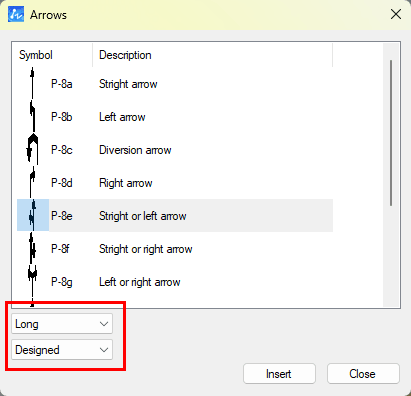Select the 'Left or right arrow' text
Viewport: 411px width, 396px height.
(140, 282)
